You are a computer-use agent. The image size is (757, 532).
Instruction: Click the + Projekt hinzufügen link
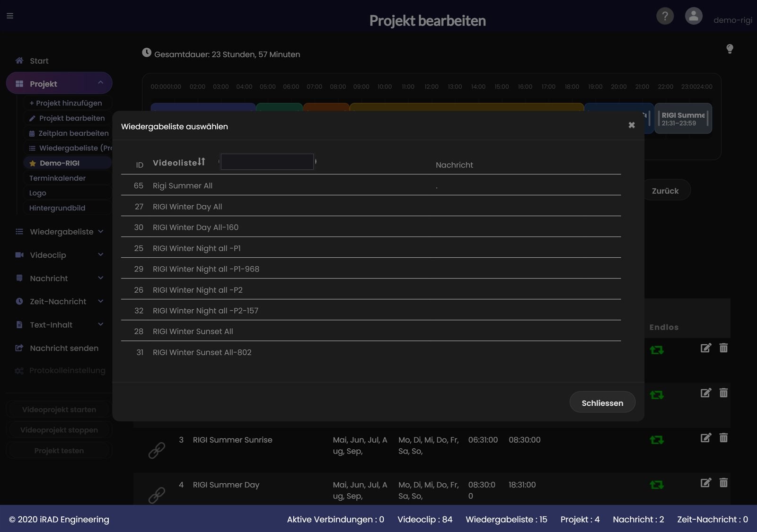click(66, 103)
